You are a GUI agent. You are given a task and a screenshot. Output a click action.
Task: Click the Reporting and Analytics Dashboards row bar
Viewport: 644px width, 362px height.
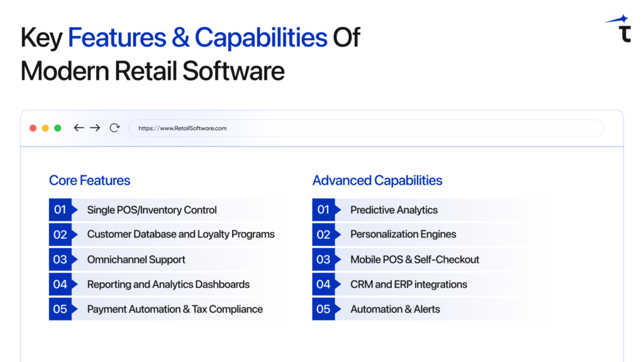tap(168, 284)
